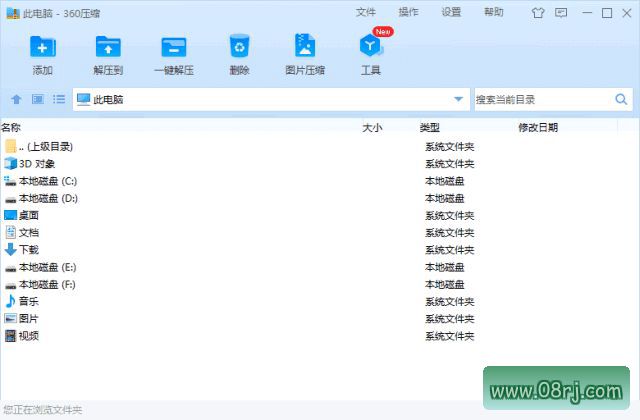
Task: Select the 下载 entry name
Action: pos(29,250)
